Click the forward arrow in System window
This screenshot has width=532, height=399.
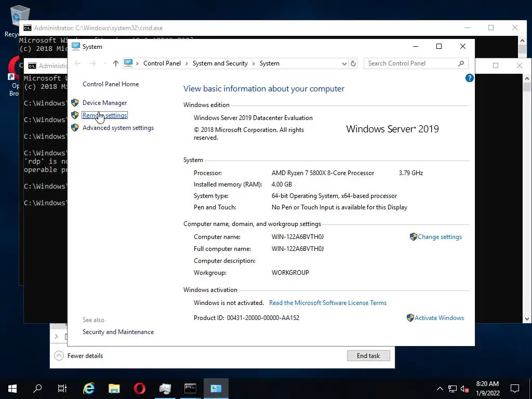92,63
